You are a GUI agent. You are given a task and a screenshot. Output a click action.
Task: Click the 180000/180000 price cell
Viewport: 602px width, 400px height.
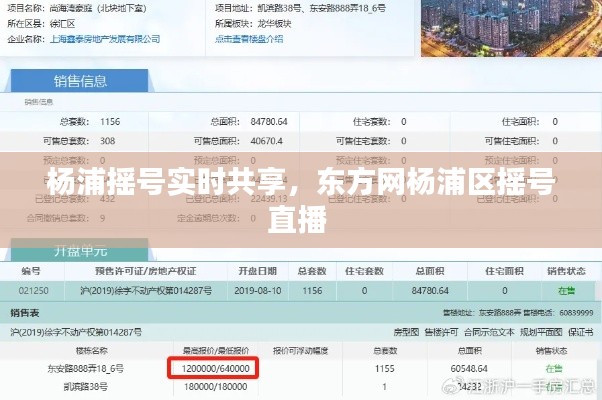click(x=216, y=385)
